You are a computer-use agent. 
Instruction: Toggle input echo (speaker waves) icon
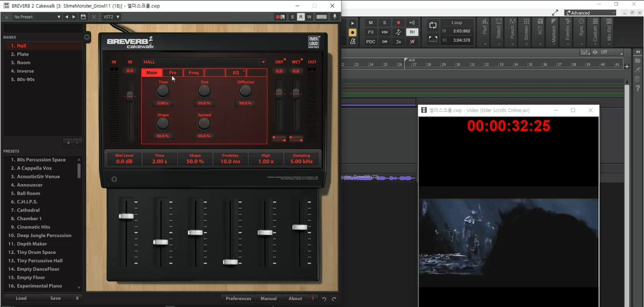412,23
